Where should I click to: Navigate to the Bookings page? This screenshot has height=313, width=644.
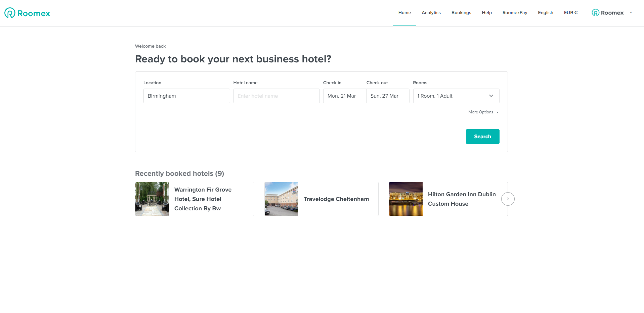click(461, 12)
